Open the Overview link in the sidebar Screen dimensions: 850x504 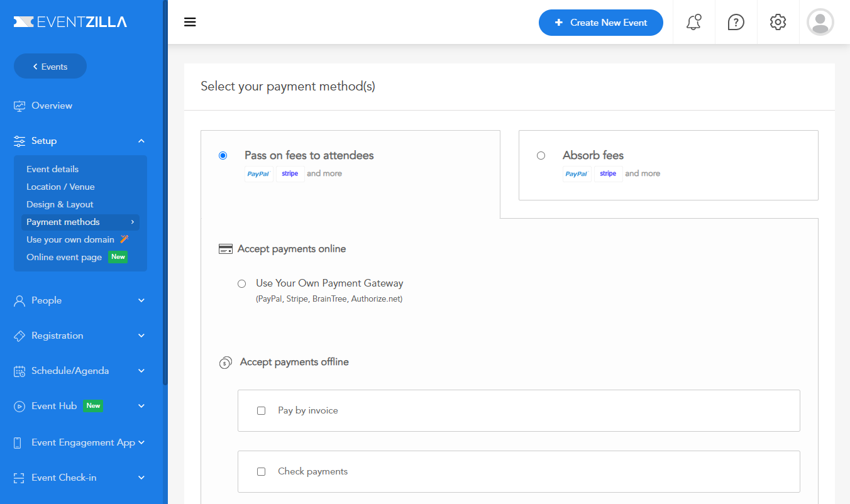coord(52,106)
